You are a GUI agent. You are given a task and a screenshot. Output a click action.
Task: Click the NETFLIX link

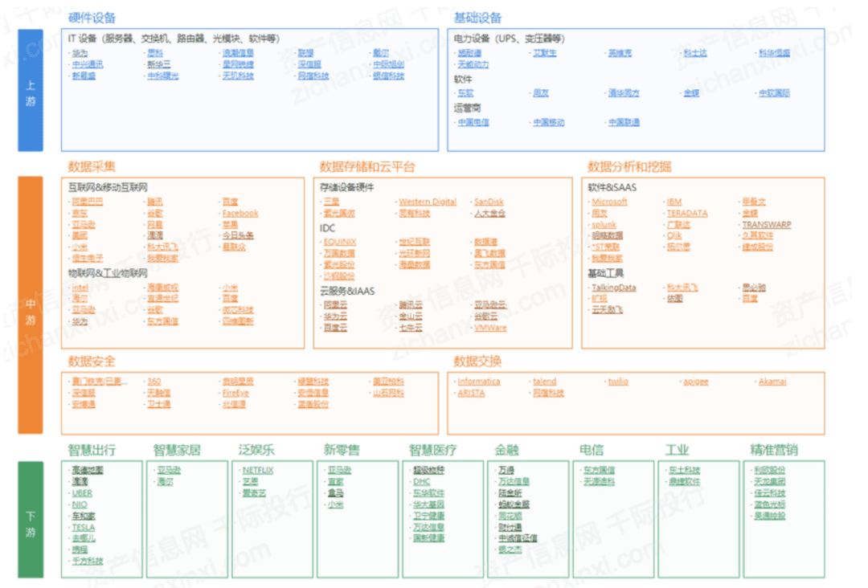(x=257, y=471)
